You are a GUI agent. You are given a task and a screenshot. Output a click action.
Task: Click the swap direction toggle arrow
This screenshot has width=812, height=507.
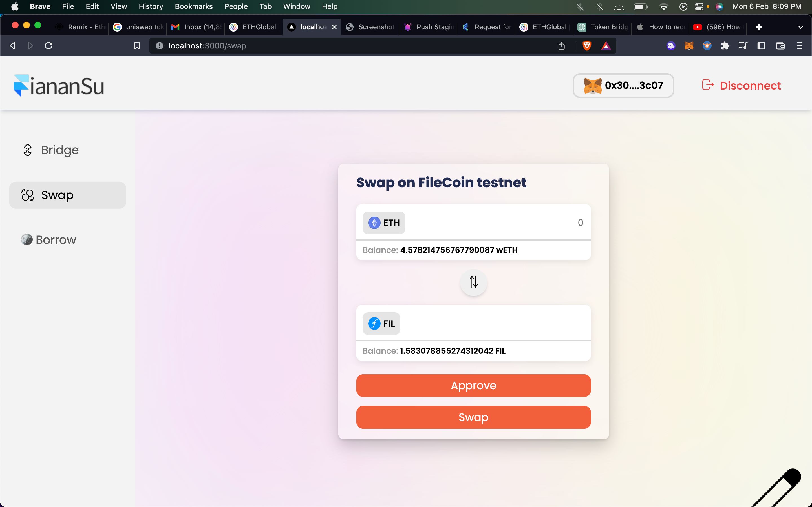pyautogui.click(x=473, y=282)
